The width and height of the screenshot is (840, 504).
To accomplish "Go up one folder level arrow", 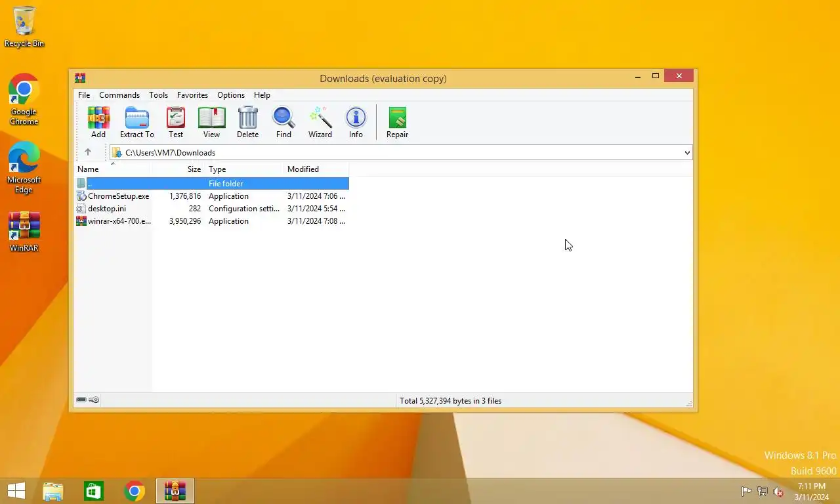I will point(87,152).
